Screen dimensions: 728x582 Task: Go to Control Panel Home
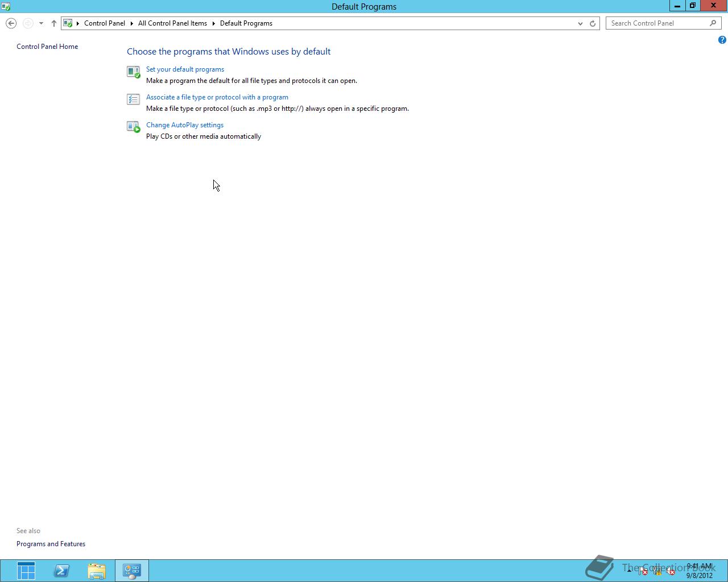[x=47, y=47]
